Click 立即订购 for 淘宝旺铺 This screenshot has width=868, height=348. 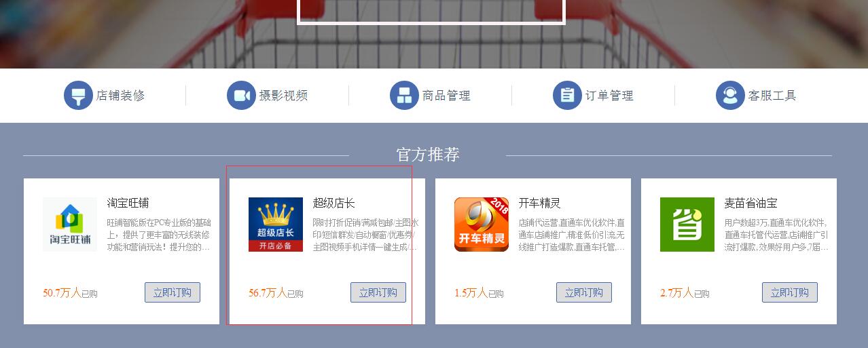tap(173, 292)
